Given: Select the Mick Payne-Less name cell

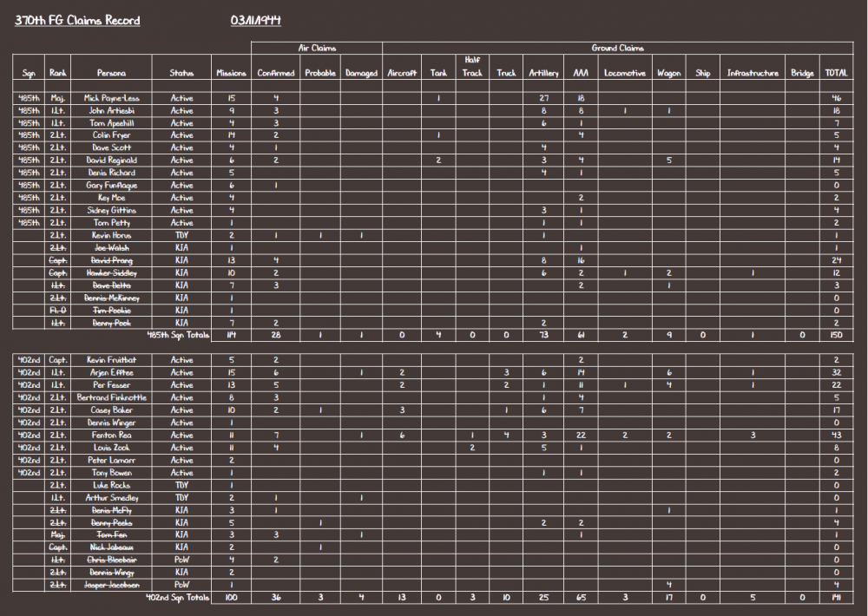Looking at the screenshot, I should point(111,98).
